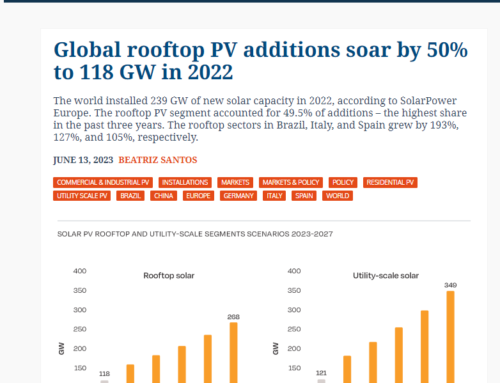The image size is (500, 383).
Task: Click the article headline about rooftop PV
Action: tap(261, 61)
